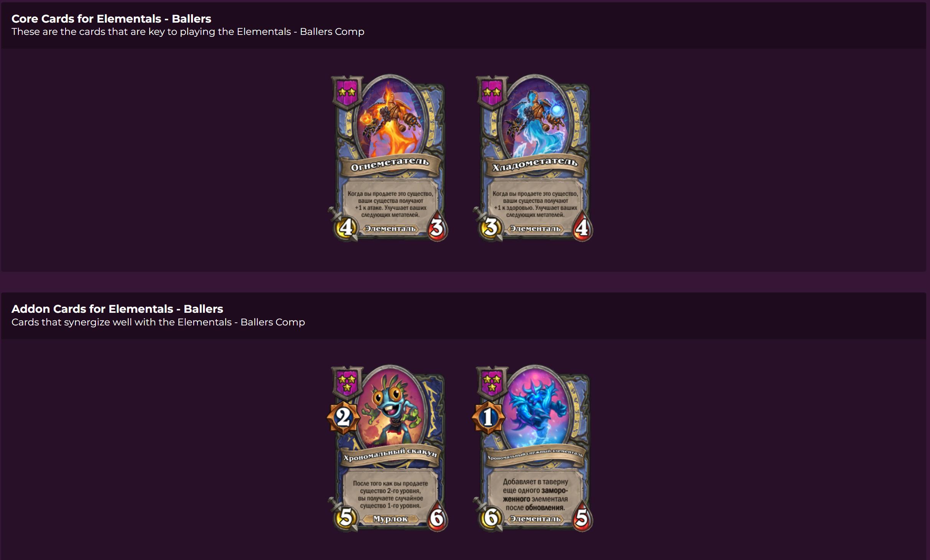Click the Мурлок type tag

[x=390, y=519]
